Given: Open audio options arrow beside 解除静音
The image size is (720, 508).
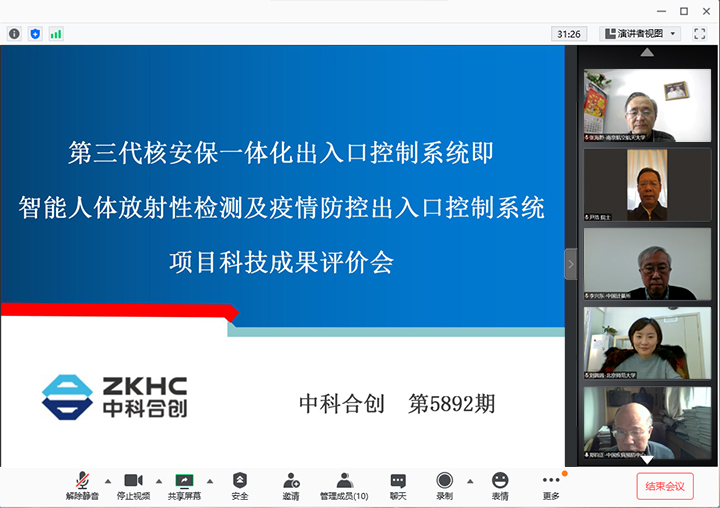Looking at the screenshot, I should 108,481.
